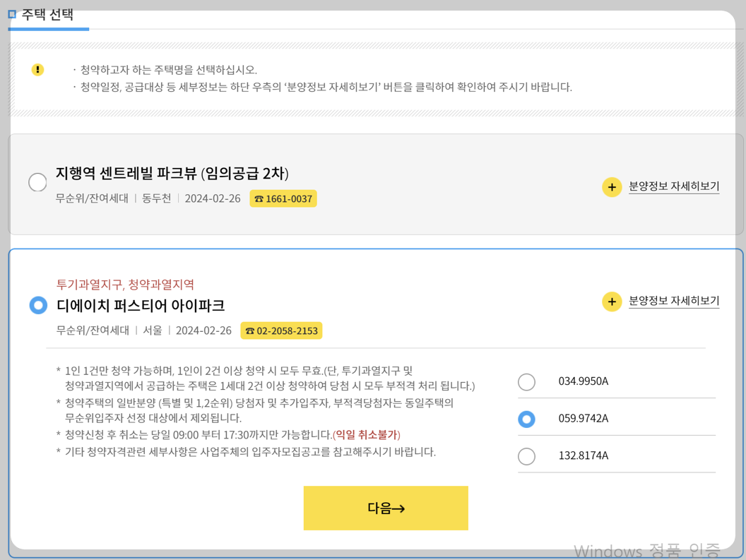Select 디에이치 퍼스티어 아이파크 radio button

[x=39, y=305]
